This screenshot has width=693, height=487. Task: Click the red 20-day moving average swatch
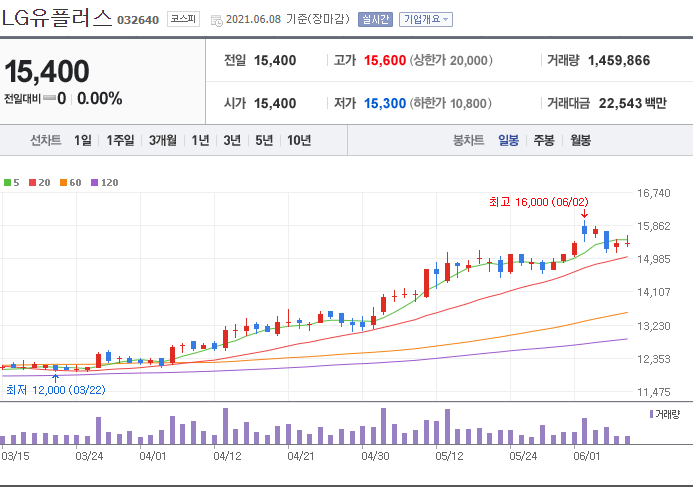click(x=32, y=183)
